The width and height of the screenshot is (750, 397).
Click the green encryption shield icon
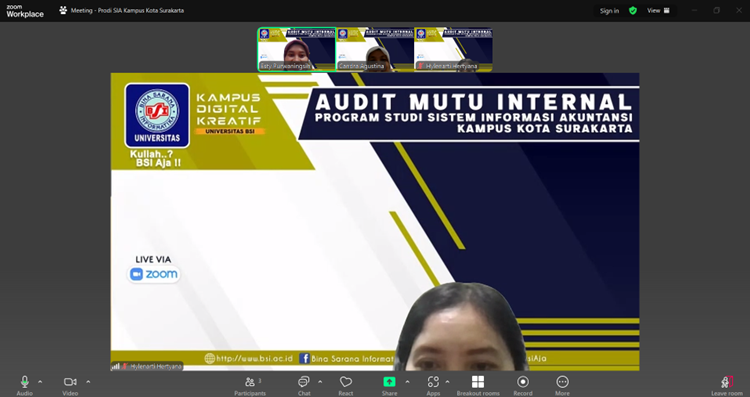(x=633, y=11)
